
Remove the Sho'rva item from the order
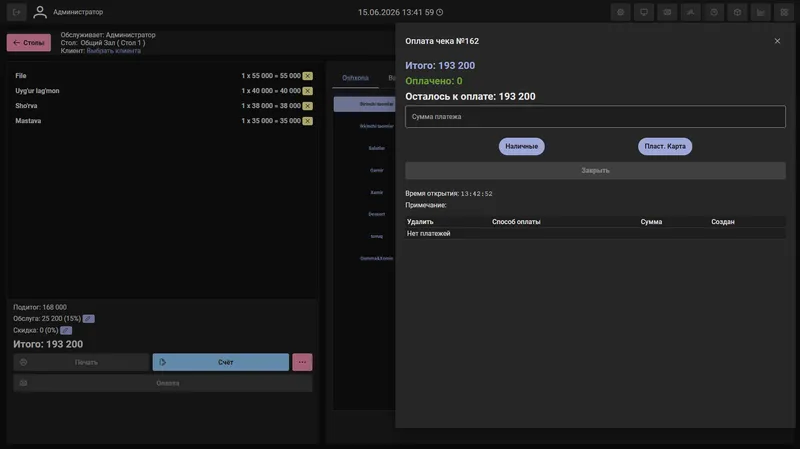tap(307, 106)
